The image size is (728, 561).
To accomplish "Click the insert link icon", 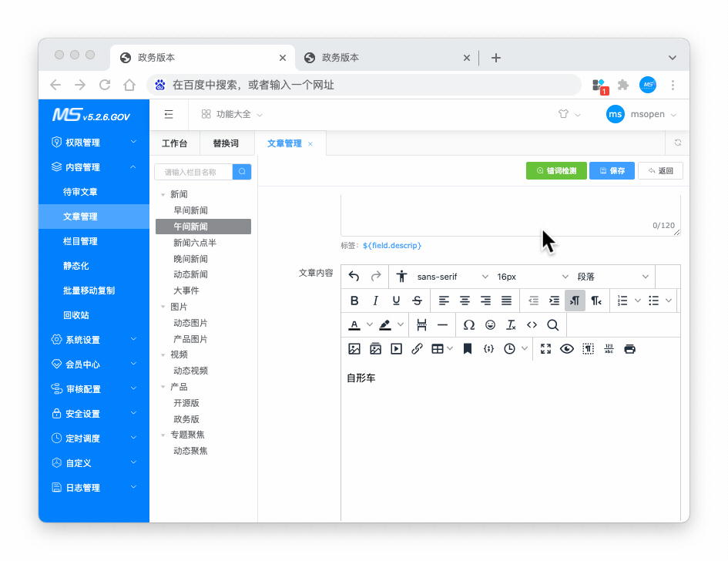I will click(417, 349).
